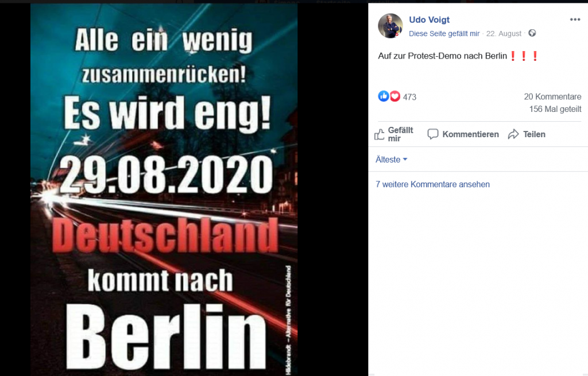Share the post via Teilen
Screen dimensions: 588x376
click(x=527, y=134)
